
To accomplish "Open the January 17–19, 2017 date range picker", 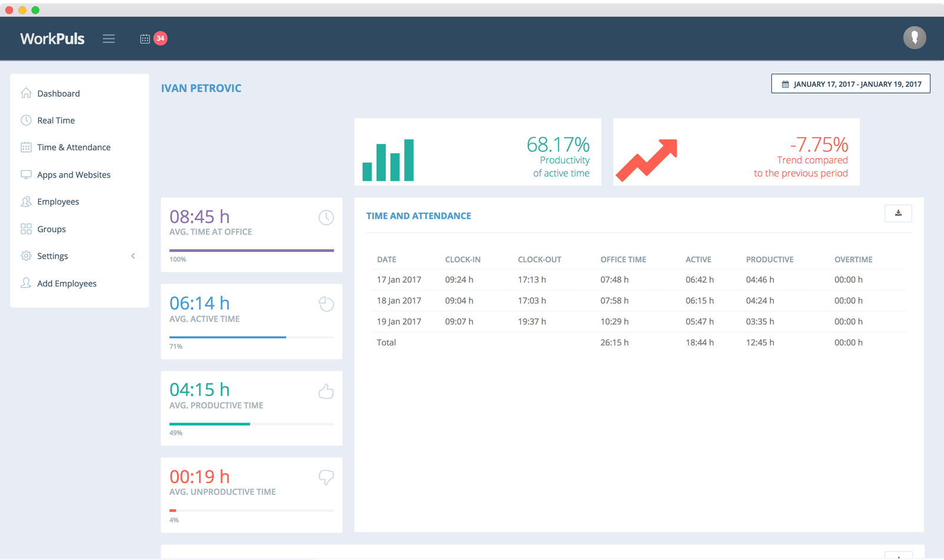I will point(851,84).
